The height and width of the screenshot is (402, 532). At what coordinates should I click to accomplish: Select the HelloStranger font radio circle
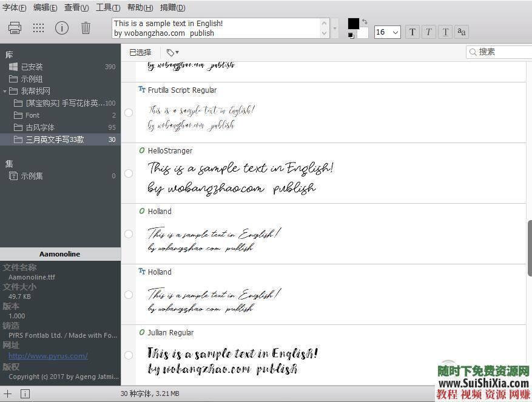click(x=129, y=173)
